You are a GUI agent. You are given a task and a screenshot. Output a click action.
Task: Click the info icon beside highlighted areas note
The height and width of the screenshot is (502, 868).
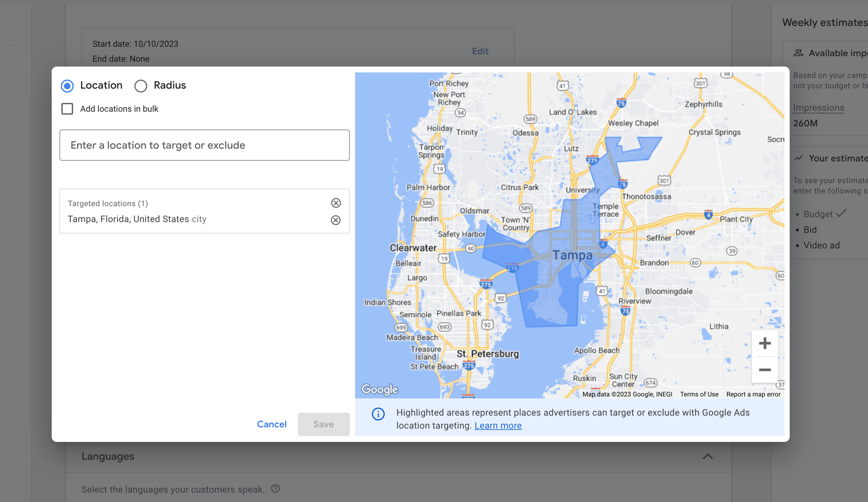[378, 414]
